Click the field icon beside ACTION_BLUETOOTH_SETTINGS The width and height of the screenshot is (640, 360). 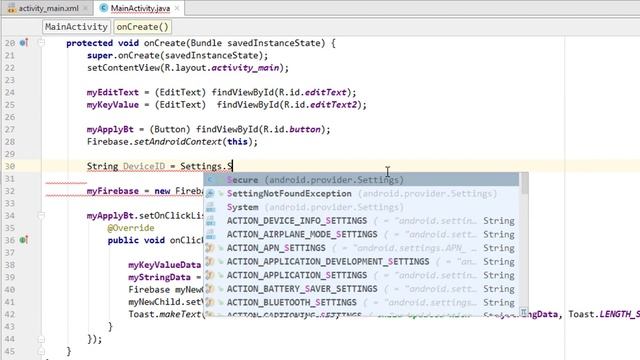211,302
